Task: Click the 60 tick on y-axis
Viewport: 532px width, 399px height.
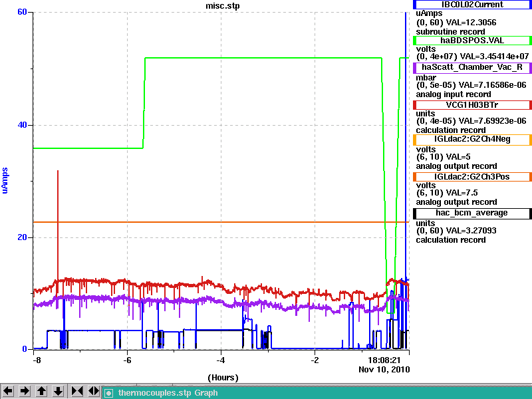Action: click(22, 12)
